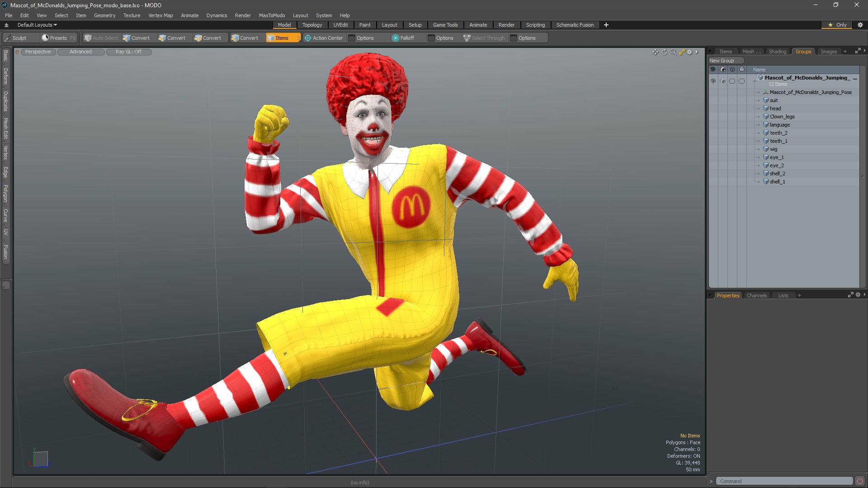Click the eye visibility column header icon
Screen dimensions: 868x488
tap(713, 70)
